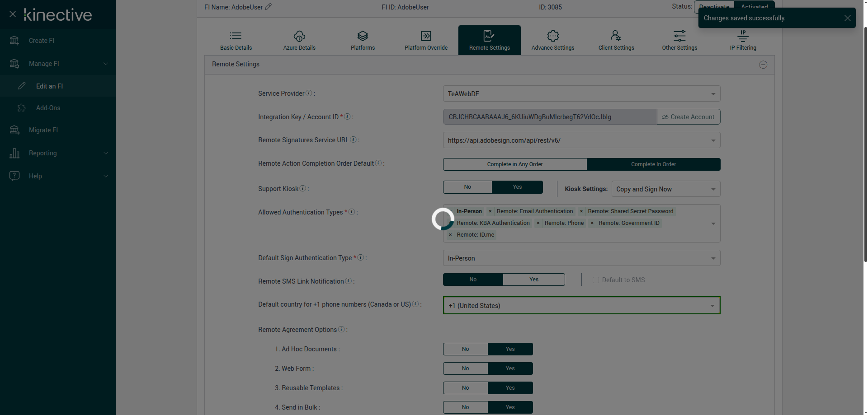Set Remote SMS Link Notification to Yes

point(534,280)
